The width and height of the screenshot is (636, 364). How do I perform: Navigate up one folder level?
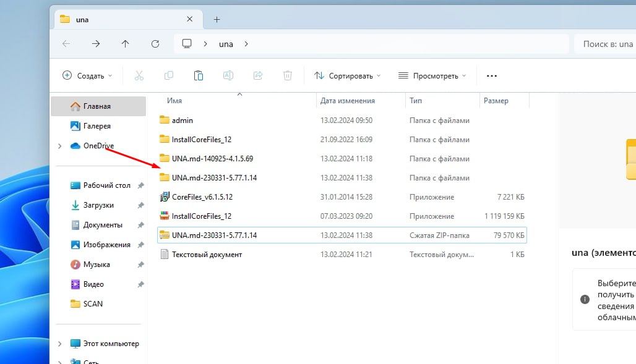[126, 44]
